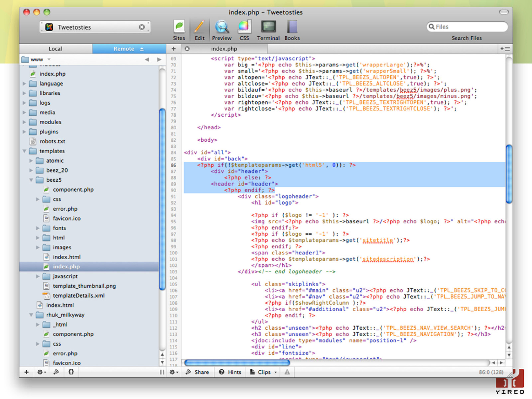Click the cursor position status 86:0 (128)
Image resolution: width=532 pixels, height=399 pixels.
pos(491,372)
